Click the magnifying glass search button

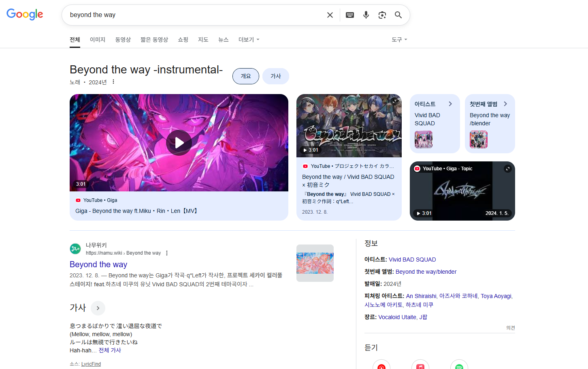398,15
